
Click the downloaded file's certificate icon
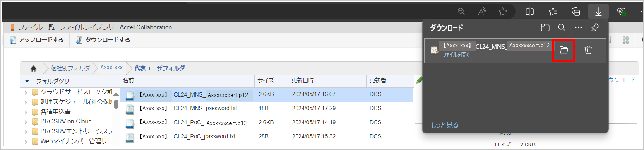pos(435,51)
